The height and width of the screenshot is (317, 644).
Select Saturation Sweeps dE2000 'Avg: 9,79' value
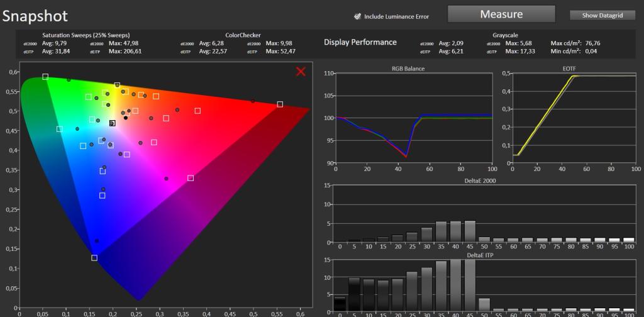click(x=54, y=43)
